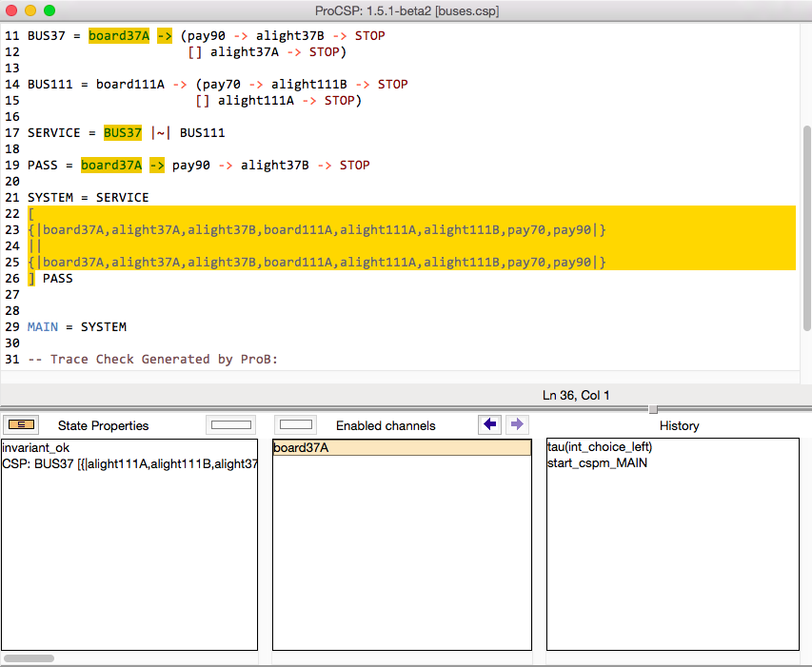This screenshot has width=812, height=667.
Task: Click the forward arrow beside History
Action: (516, 424)
